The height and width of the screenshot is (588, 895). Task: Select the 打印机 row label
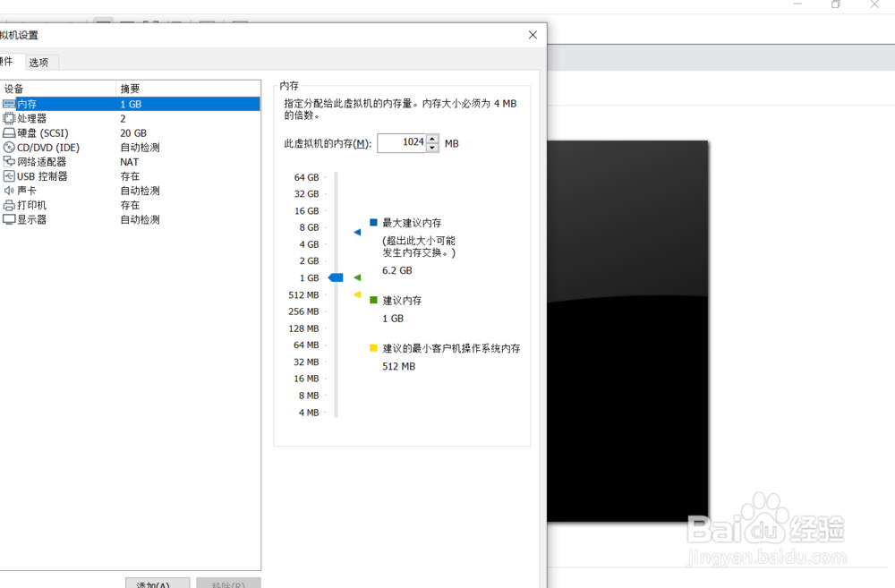(x=32, y=205)
